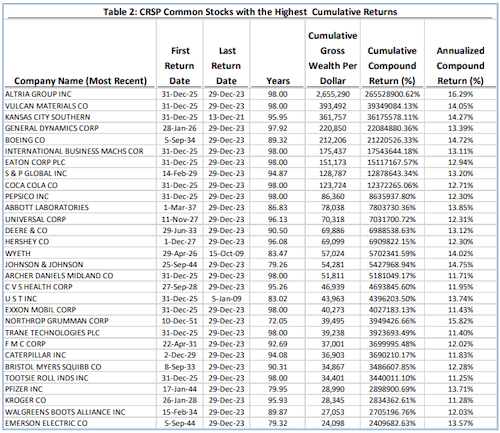Click the NORTHROP GRUMMAN CORP cell
500x433 pixels.
[x=57, y=321]
